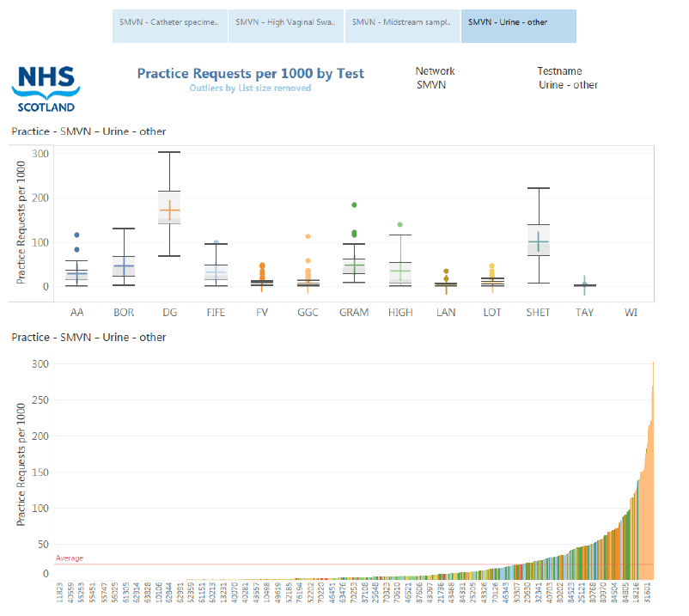Click practice code 76194 on the x-axis

click(x=299, y=592)
